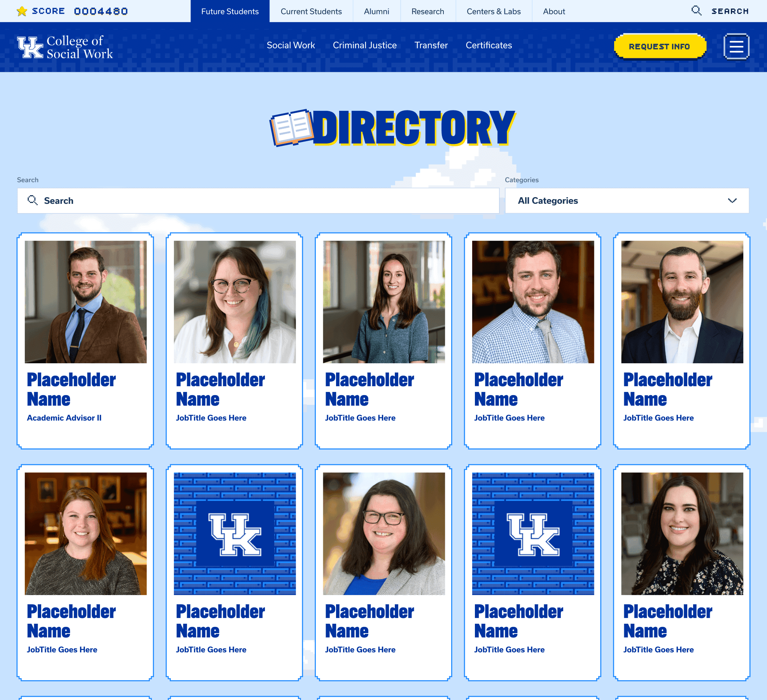Viewport: 767px width, 700px height.
Task: Click the UK College of Social Work logo
Action: point(65,47)
